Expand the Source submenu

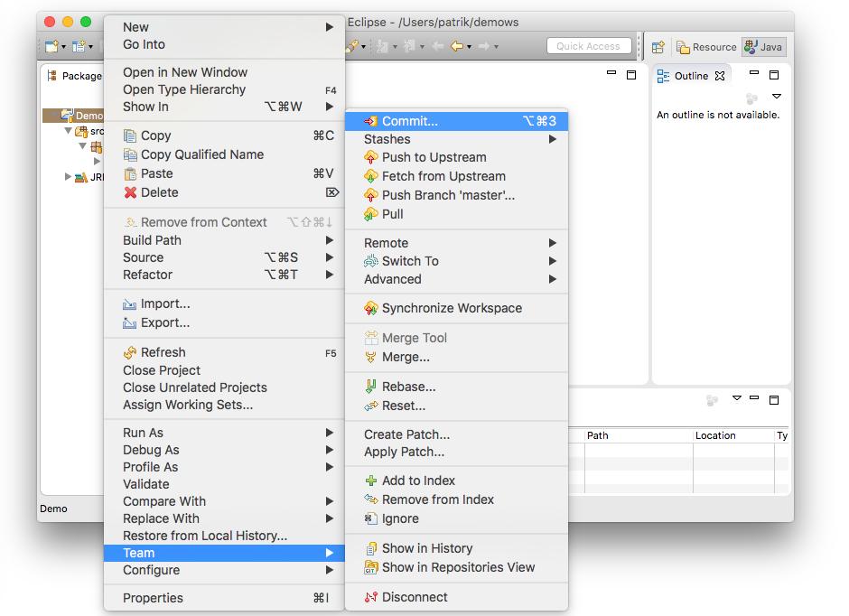click(224, 257)
